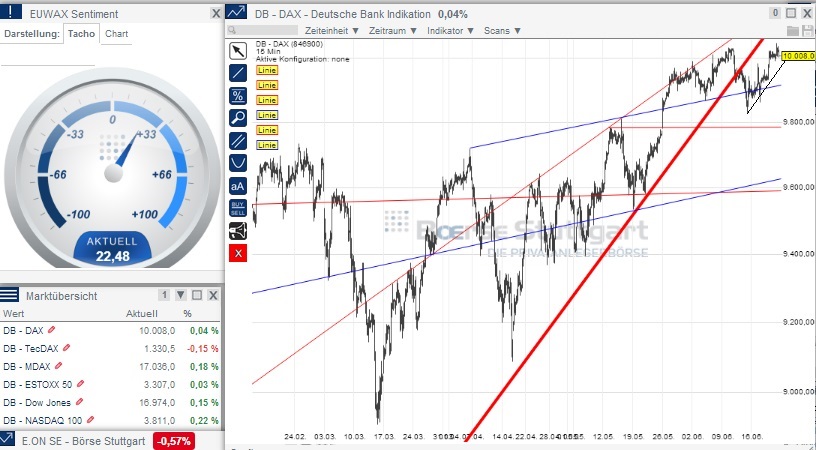Click the pencil icon next to DB - TecDAX
816x450 pixels.
[66, 348]
